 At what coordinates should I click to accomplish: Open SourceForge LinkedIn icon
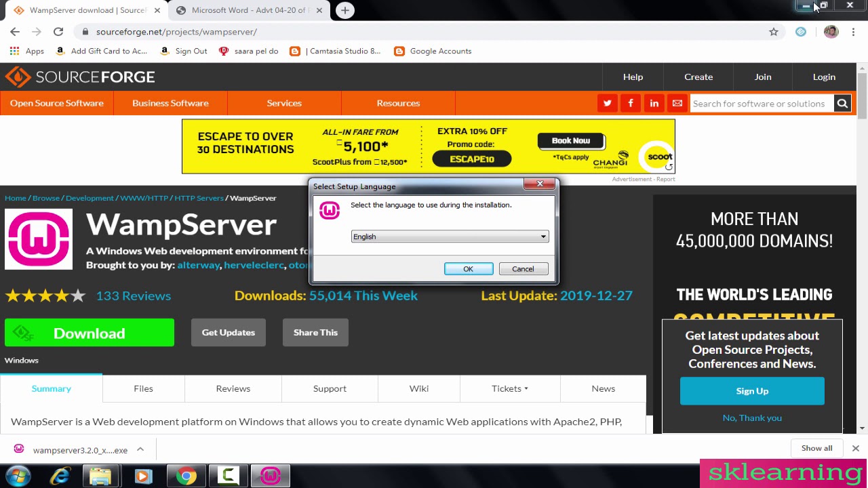coord(654,103)
